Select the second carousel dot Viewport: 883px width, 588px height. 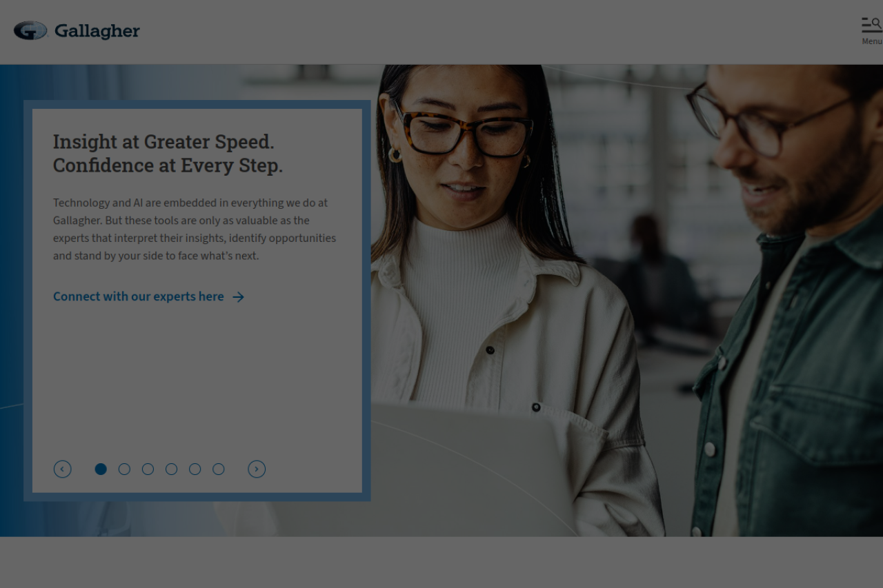tap(124, 469)
